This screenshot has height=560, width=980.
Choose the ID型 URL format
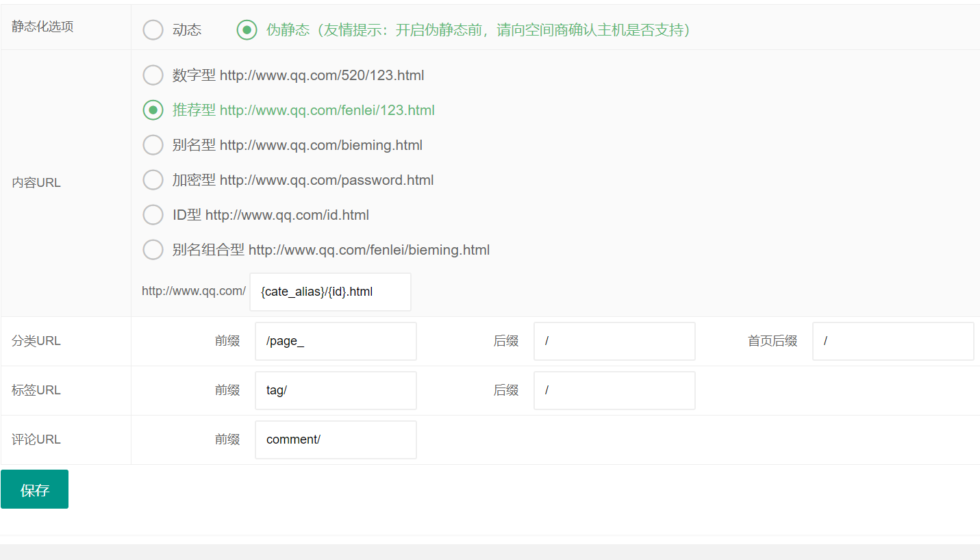[x=153, y=214]
